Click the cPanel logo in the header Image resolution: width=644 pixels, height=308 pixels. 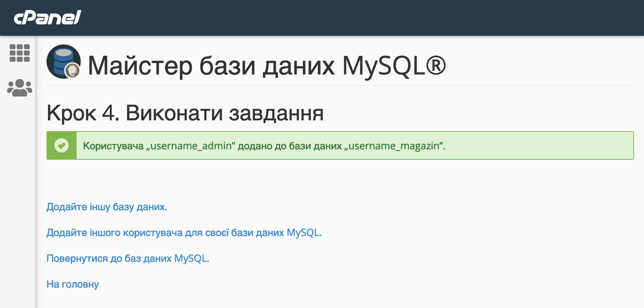pyautogui.click(x=48, y=17)
